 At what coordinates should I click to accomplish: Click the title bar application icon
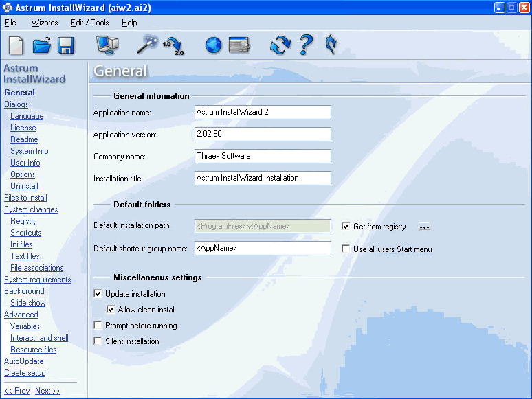8,8
